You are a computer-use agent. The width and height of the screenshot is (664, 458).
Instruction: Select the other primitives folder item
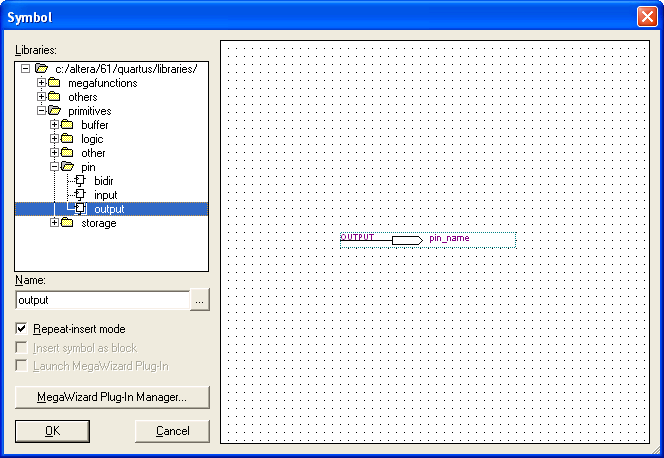(93, 153)
